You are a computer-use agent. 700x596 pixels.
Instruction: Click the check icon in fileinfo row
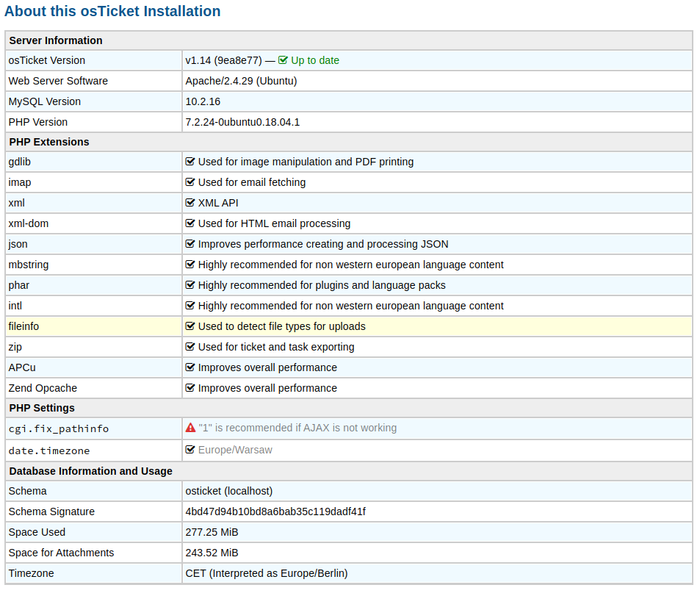click(190, 326)
